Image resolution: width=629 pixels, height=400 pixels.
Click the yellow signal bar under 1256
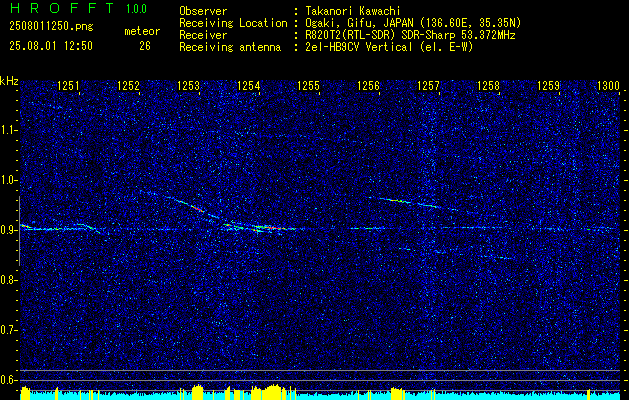(396, 394)
